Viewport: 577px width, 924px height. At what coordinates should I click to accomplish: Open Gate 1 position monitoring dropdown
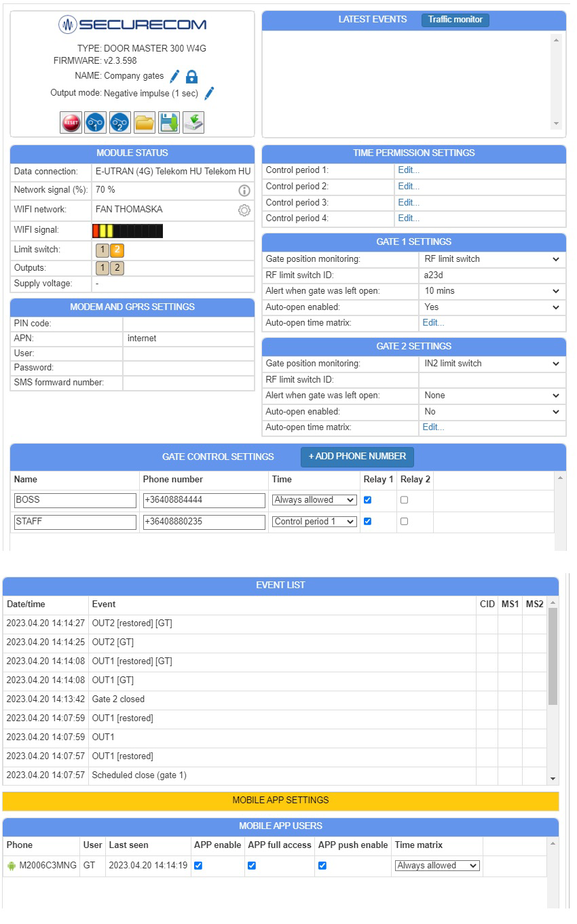point(491,259)
